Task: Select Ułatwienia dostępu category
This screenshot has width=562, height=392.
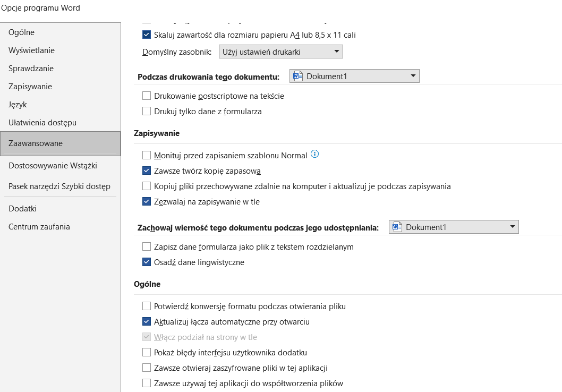Action: coord(60,123)
